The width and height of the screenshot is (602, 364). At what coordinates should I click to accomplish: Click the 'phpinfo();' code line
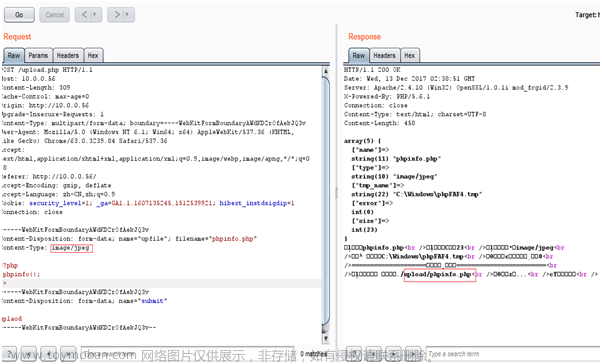tap(21, 274)
